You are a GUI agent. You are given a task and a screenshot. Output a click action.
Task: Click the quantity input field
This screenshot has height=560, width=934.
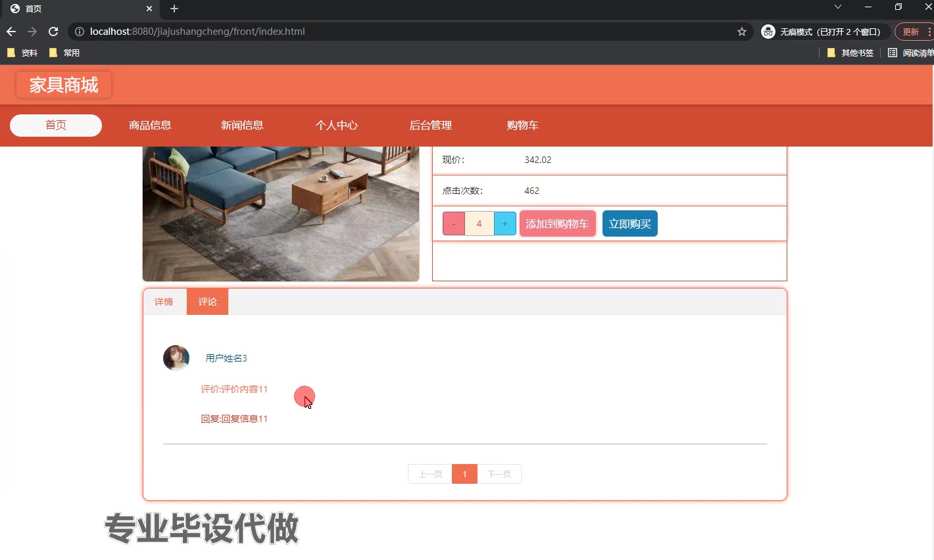coord(479,223)
